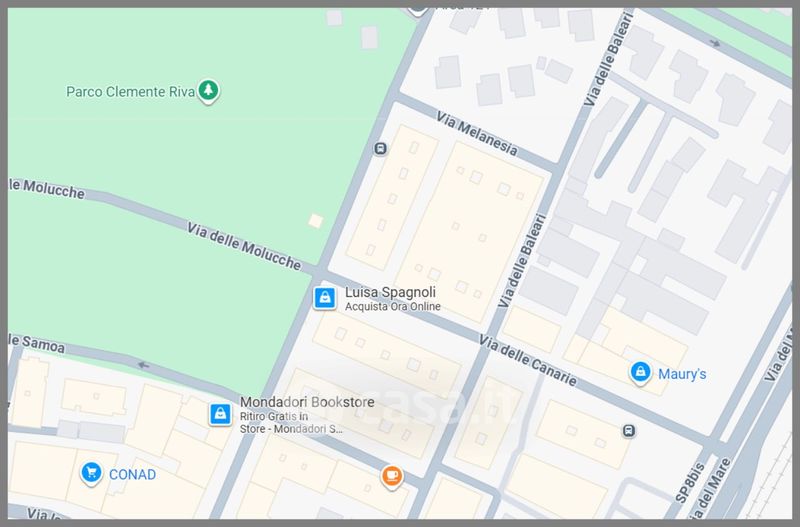Select the bus stop icon near Via Melanesia
Screen dimensions: 800x527
(x=380, y=149)
